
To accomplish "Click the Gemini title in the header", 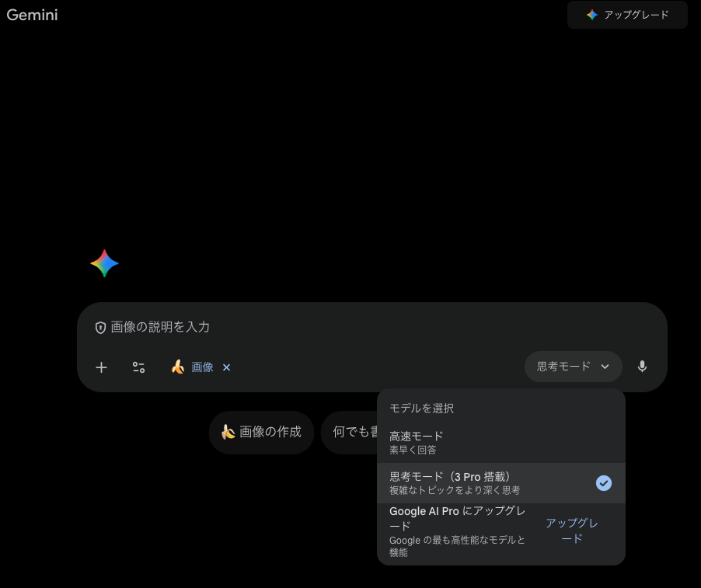I will click(32, 15).
